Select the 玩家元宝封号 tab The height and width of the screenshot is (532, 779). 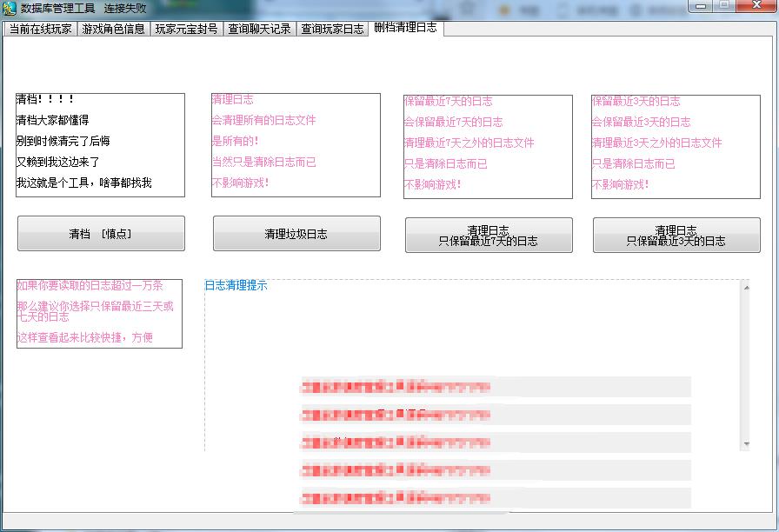pyautogui.click(x=187, y=29)
